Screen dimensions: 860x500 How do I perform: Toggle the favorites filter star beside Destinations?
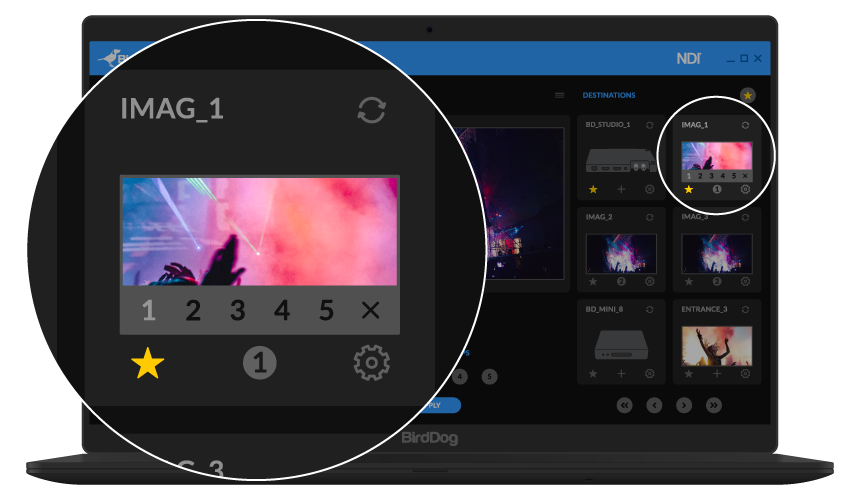point(748,95)
